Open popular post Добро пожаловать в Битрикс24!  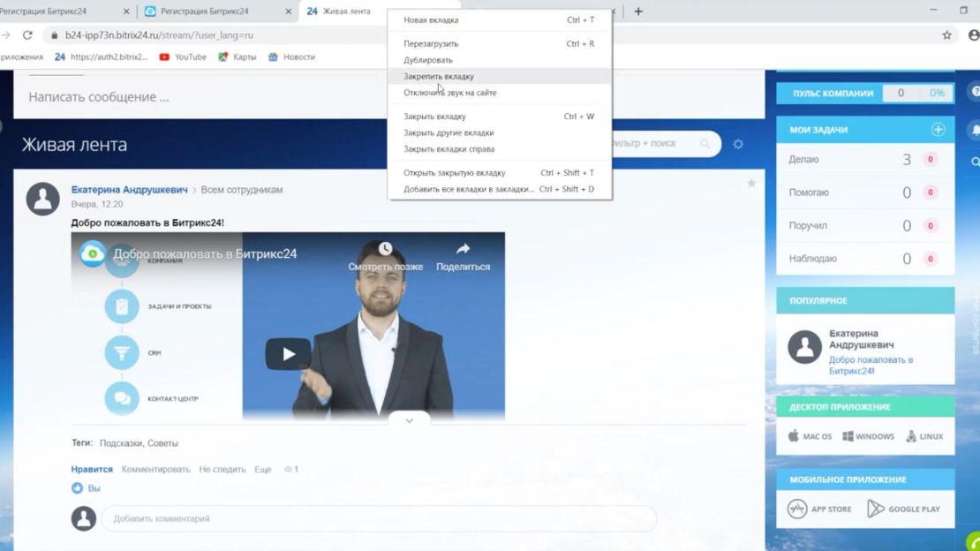pos(871,366)
